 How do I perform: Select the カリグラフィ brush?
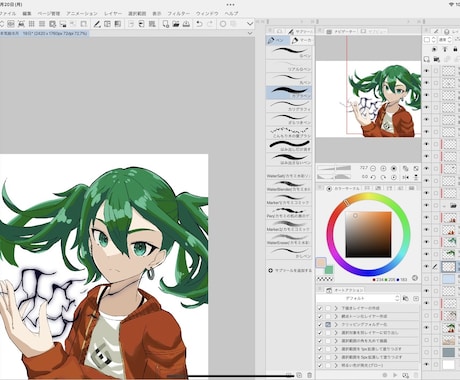pos(289,106)
